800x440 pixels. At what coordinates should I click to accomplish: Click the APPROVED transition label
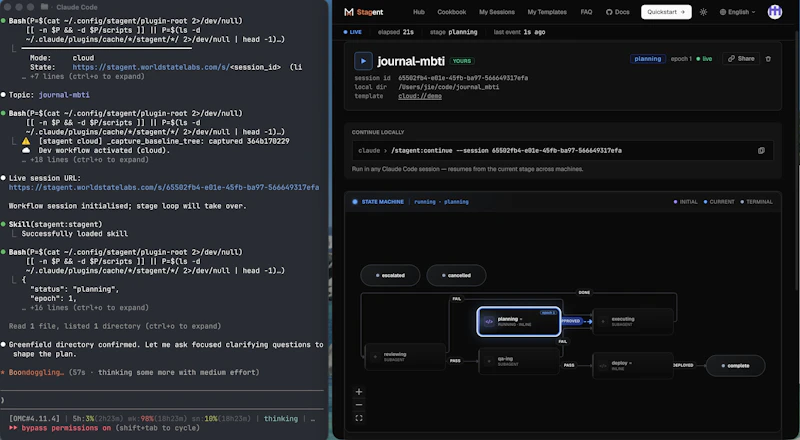coord(571,321)
